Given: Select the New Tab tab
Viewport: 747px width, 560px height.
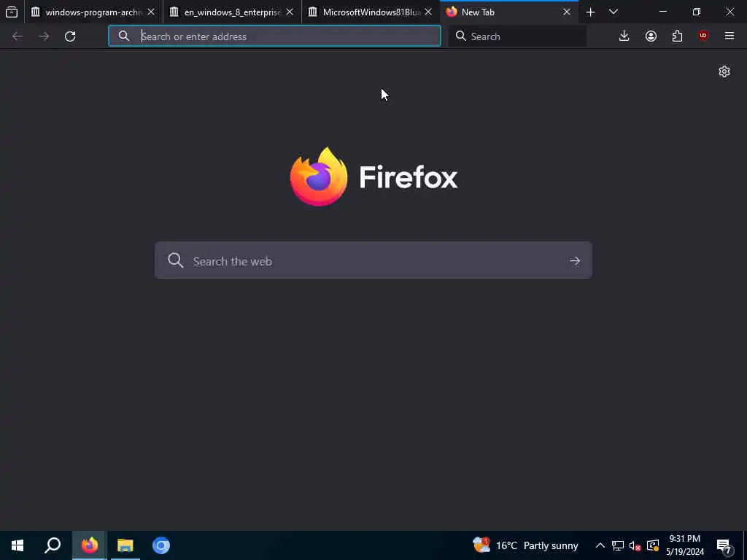Looking at the screenshot, I should (509, 12).
